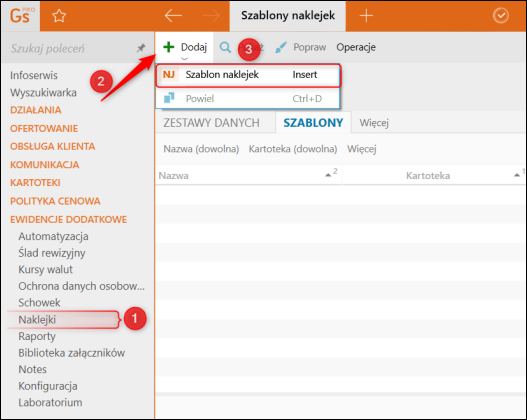Open Automatyzacja in the sidebar
The width and height of the screenshot is (527, 420).
tap(53, 237)
